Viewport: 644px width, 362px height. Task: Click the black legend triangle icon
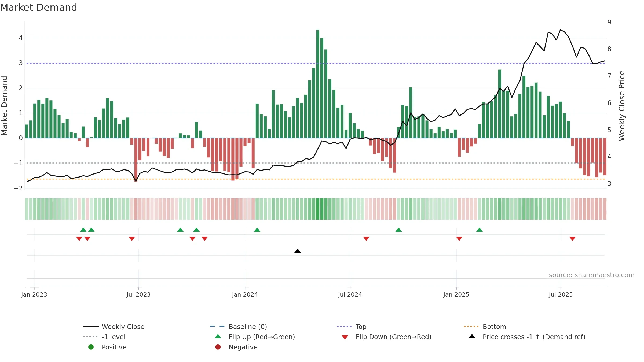[472, 336]
